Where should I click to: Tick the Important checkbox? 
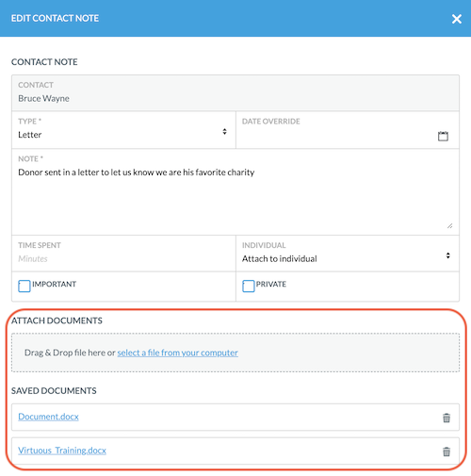24,286
